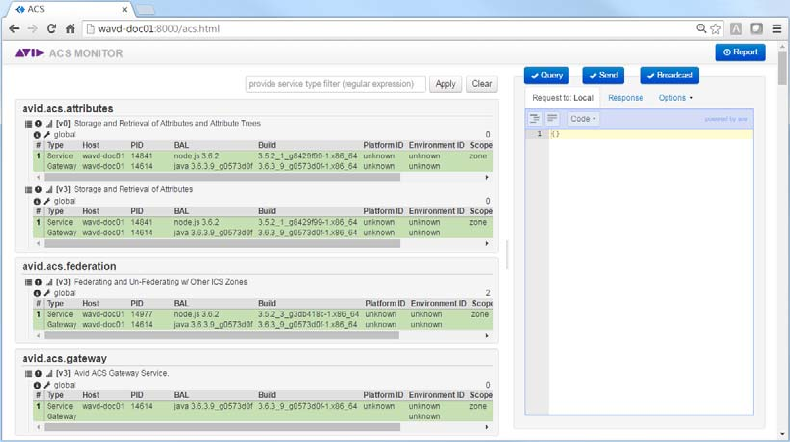Click signal bars icon for v3 Storage and Retrieval of Attributes
Image resolution: width=790 pixels, height=442 pixels.
pyautogui.click(x=49, y=190)
